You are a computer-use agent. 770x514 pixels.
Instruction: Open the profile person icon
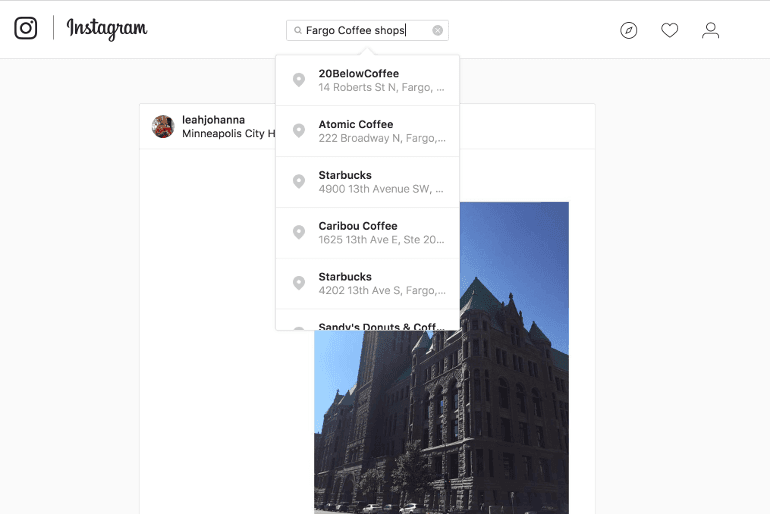click(710, 30)
